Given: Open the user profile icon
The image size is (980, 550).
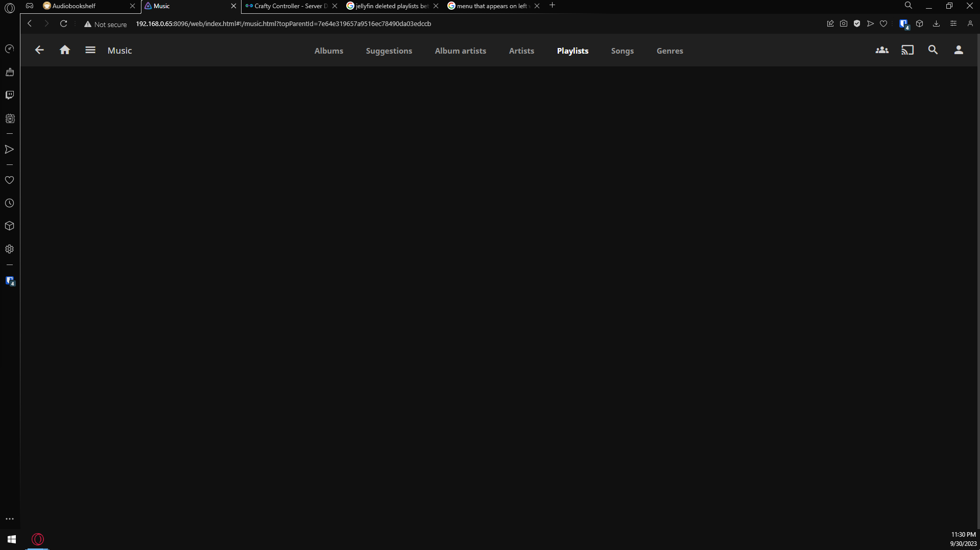Looking at the screenshot, I should [959, 50].
